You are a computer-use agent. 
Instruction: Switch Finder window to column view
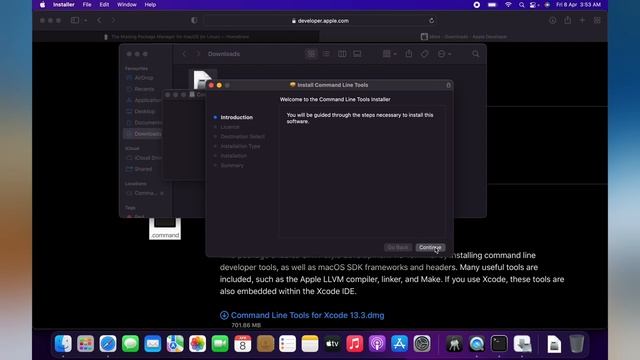(342, 54)
